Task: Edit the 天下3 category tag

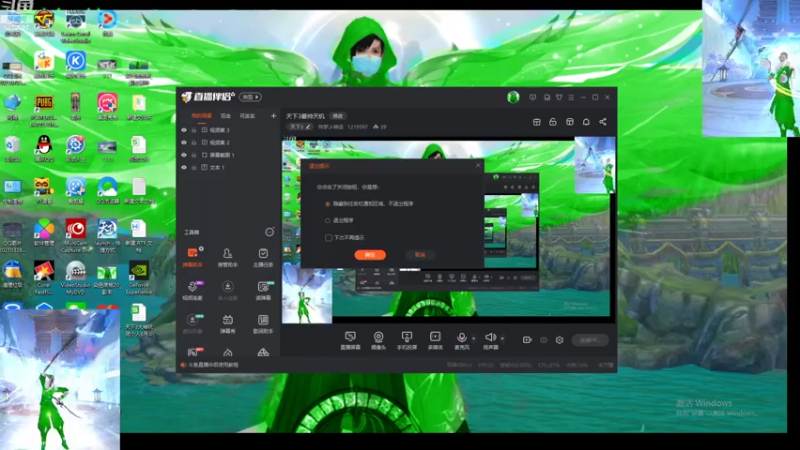Action: [x=300, y=127]
